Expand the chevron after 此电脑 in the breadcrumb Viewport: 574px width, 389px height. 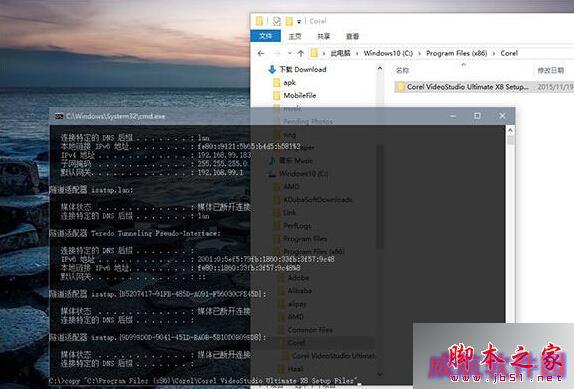357,53
